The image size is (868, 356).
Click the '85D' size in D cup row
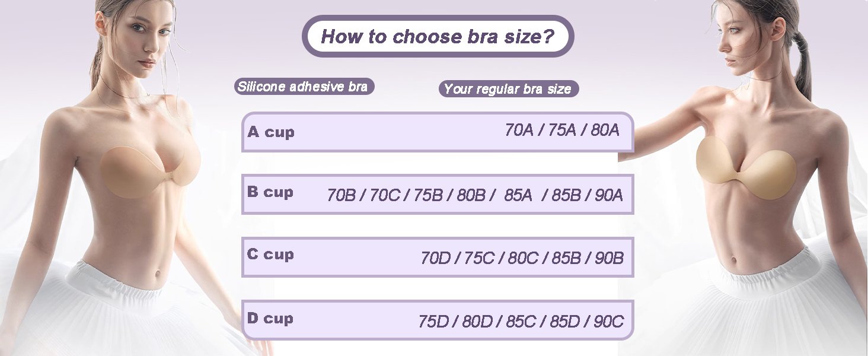[x=565, y=322]
